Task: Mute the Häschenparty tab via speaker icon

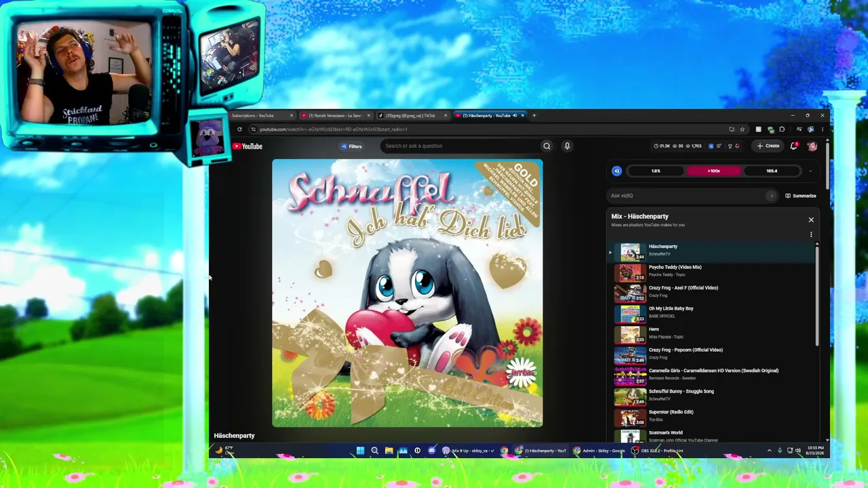Action: 515,115
